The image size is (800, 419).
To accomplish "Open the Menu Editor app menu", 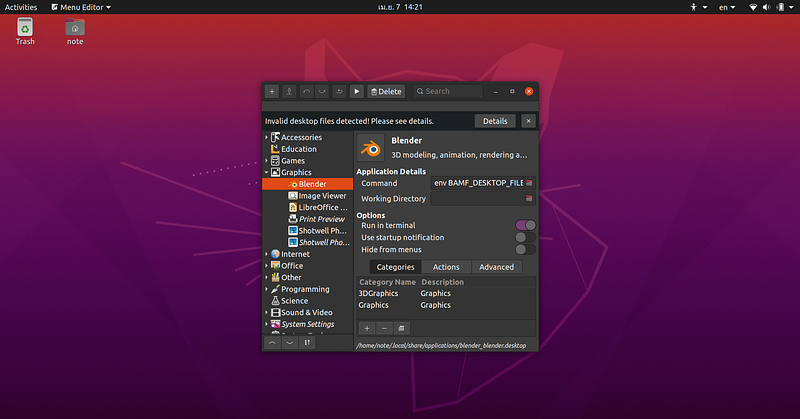I will click(81, 7).
